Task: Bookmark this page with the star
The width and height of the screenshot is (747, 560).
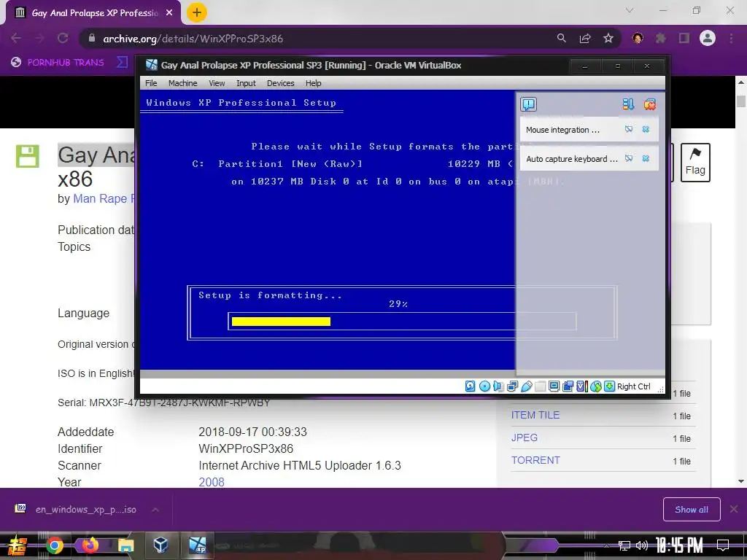Action: point(608,38)
